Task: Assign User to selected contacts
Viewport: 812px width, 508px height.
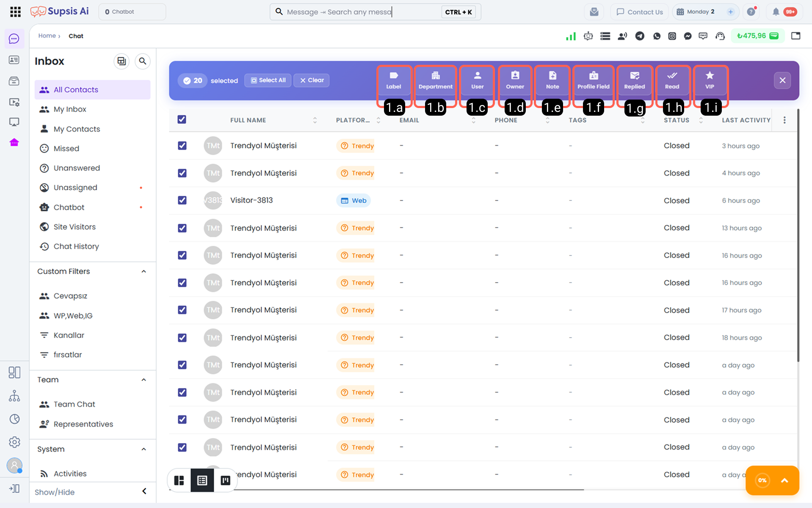Action: (477, 81)
